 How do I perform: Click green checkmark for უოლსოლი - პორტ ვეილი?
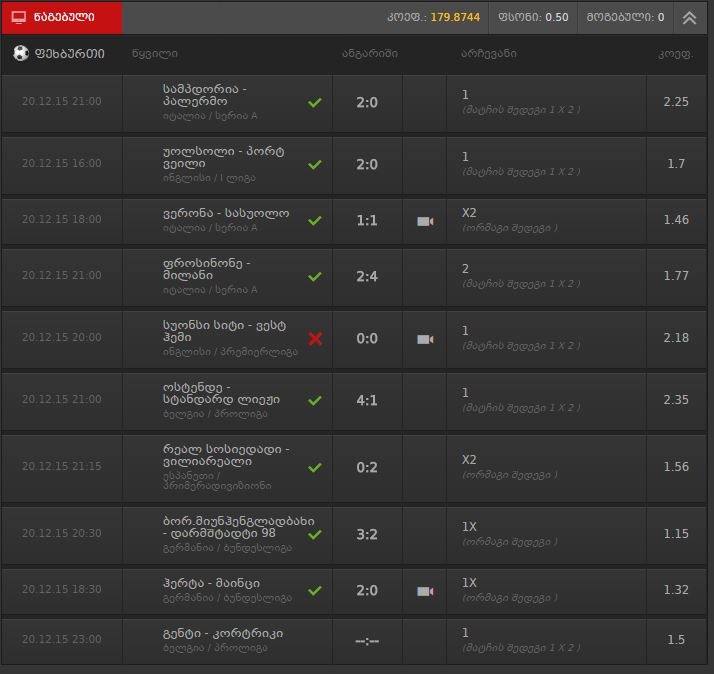(315, 164)
